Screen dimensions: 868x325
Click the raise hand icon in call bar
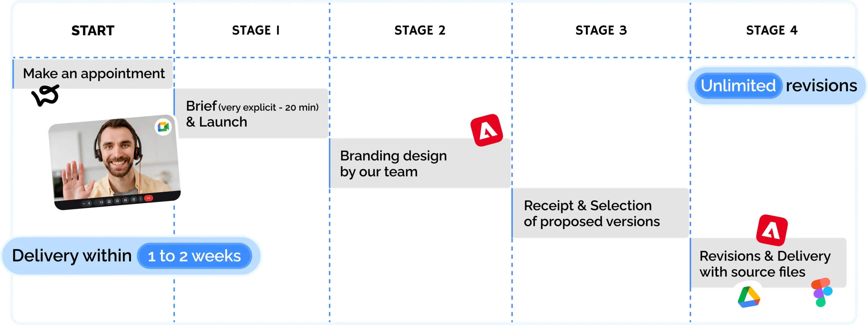(134, 199)
